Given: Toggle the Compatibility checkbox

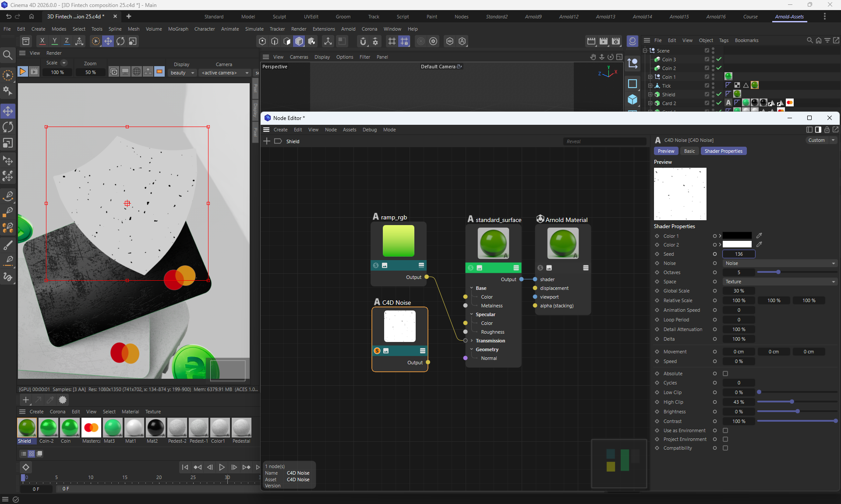Looking at the screenshot, I should point(725,448).
